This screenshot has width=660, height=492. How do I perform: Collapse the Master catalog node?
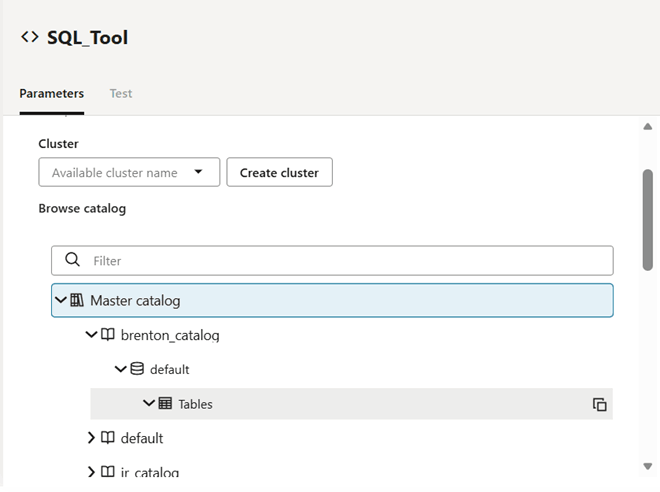tap(61, 300)
